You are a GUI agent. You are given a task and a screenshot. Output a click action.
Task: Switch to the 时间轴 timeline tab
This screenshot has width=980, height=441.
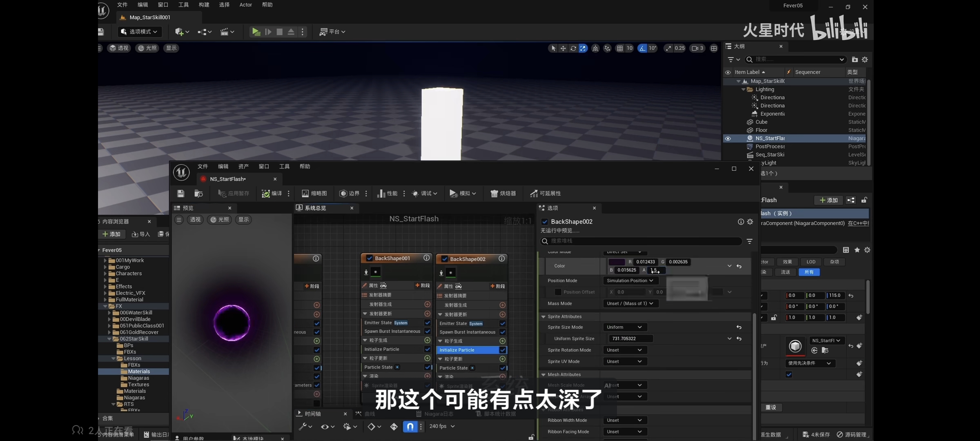pos(312,414)
